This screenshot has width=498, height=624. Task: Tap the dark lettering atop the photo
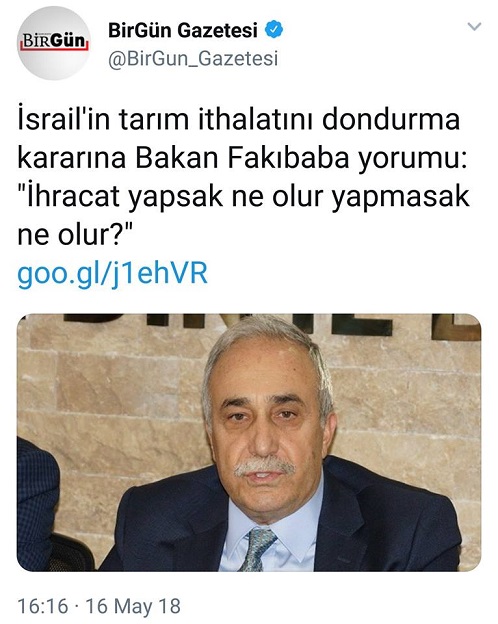[271, 325]
